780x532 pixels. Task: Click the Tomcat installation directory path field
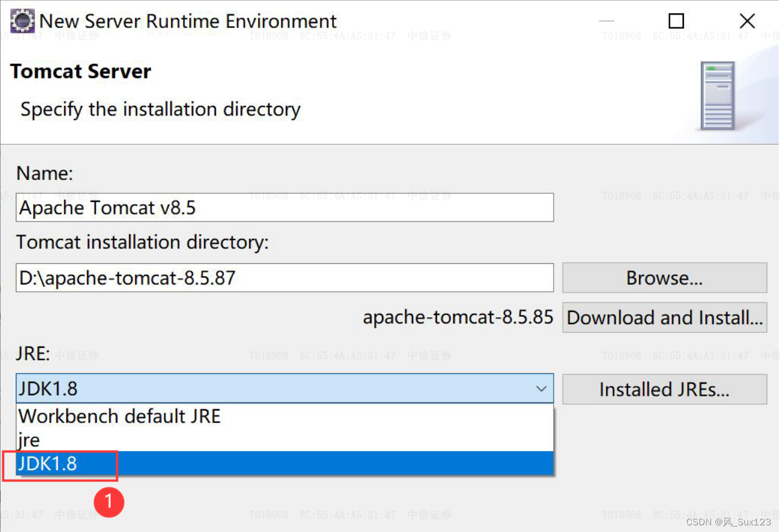click(285, 278)
